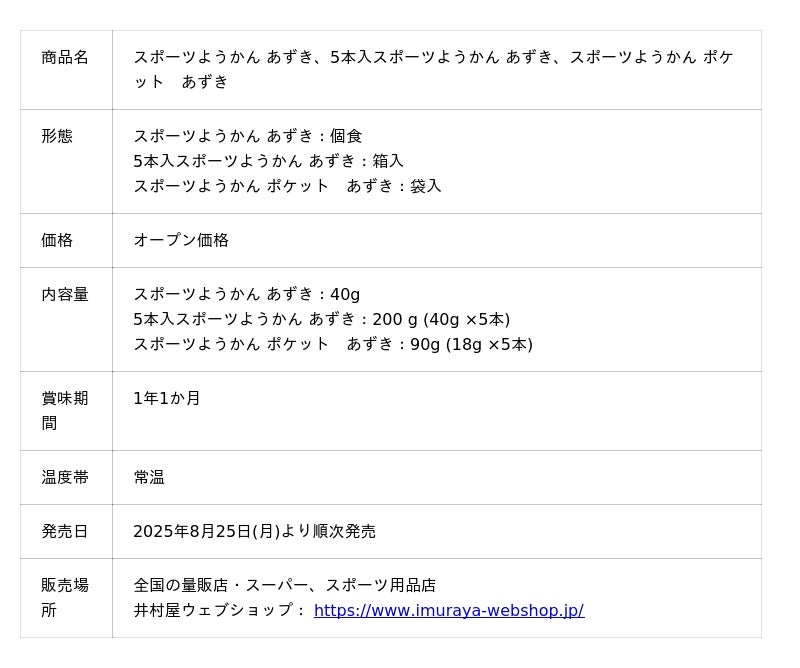Click the 発売日 row header
The image size is (800, 668).
click(x=65, y=531)
